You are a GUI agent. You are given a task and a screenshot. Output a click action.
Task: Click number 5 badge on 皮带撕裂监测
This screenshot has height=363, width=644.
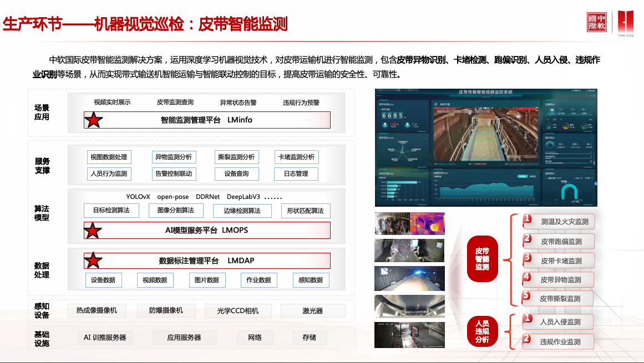[x=526, y=296]
